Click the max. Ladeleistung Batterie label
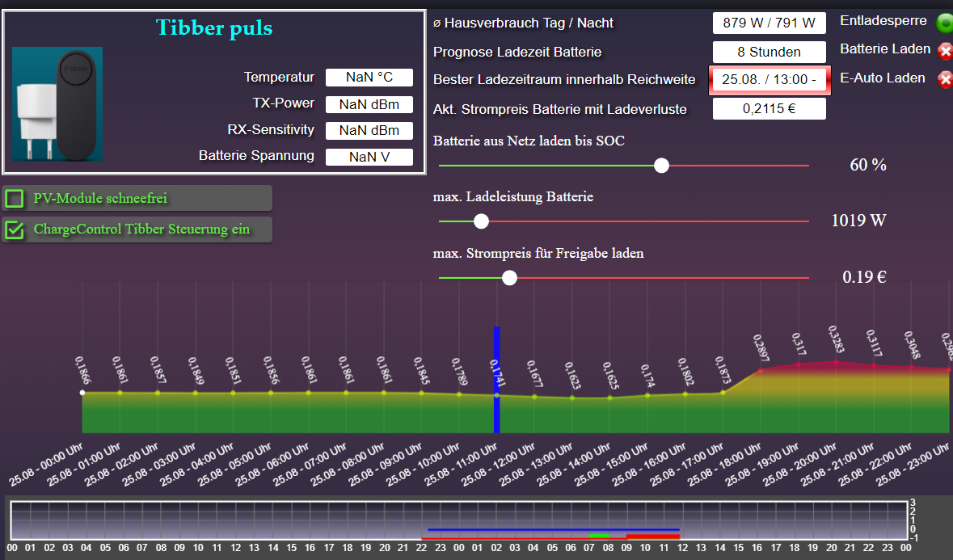This screenshot has height=560, width=953. [513, 197]
